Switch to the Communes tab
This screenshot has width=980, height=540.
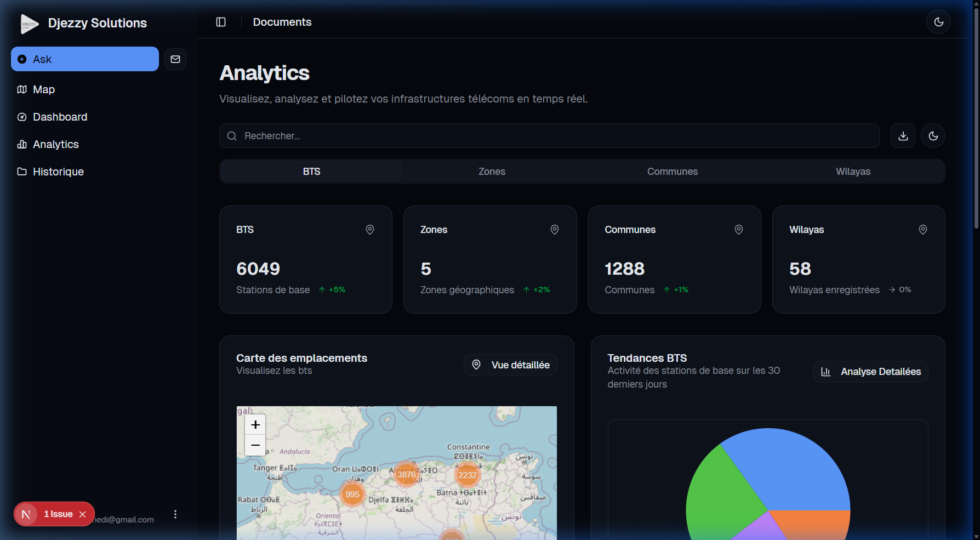(x=673, y=172)
